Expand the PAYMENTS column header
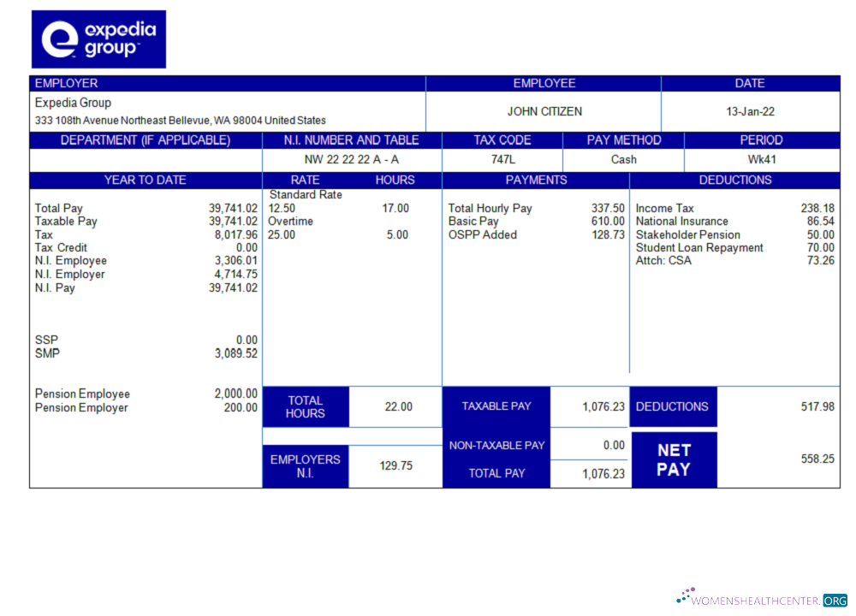 point(536,180)
